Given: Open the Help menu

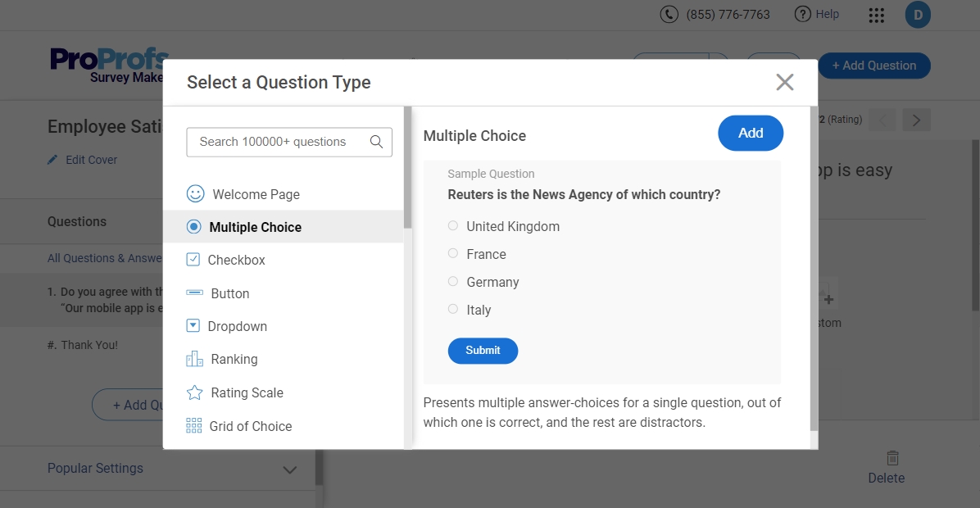Looking at the screenshot, I should [x=816, y=14].
